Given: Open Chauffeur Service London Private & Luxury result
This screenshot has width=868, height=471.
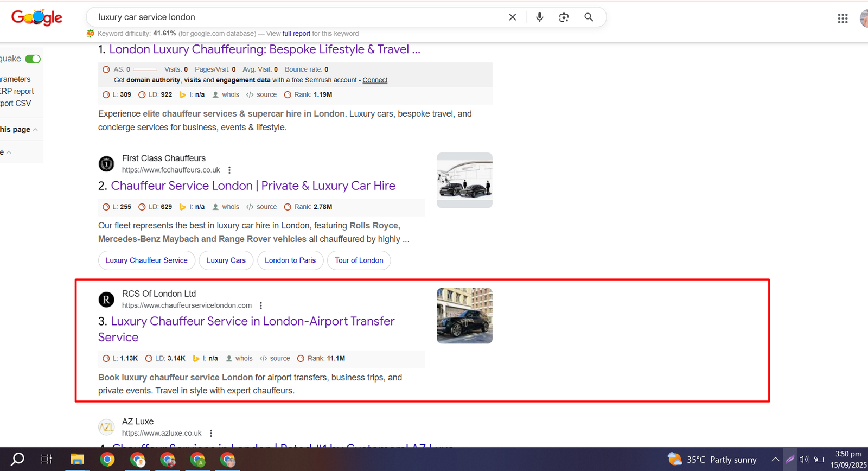Looking at the screenshot, I should point(253,186).
